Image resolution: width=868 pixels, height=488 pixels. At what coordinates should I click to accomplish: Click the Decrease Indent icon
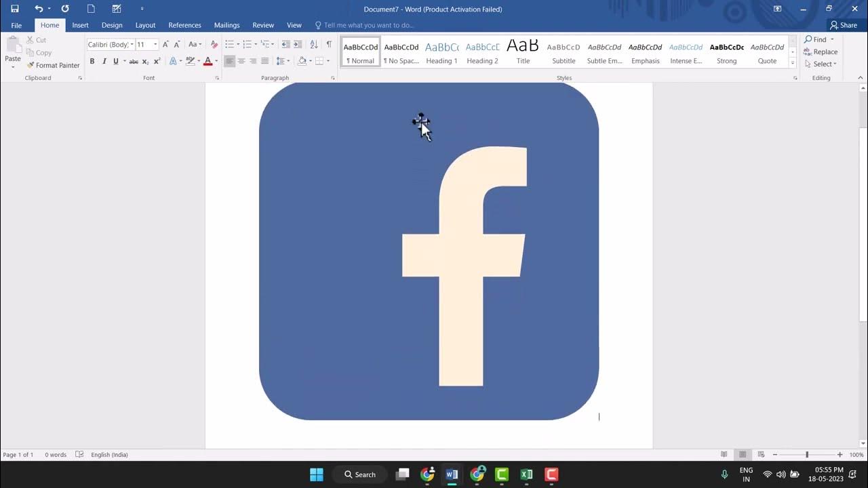[285, 44]
